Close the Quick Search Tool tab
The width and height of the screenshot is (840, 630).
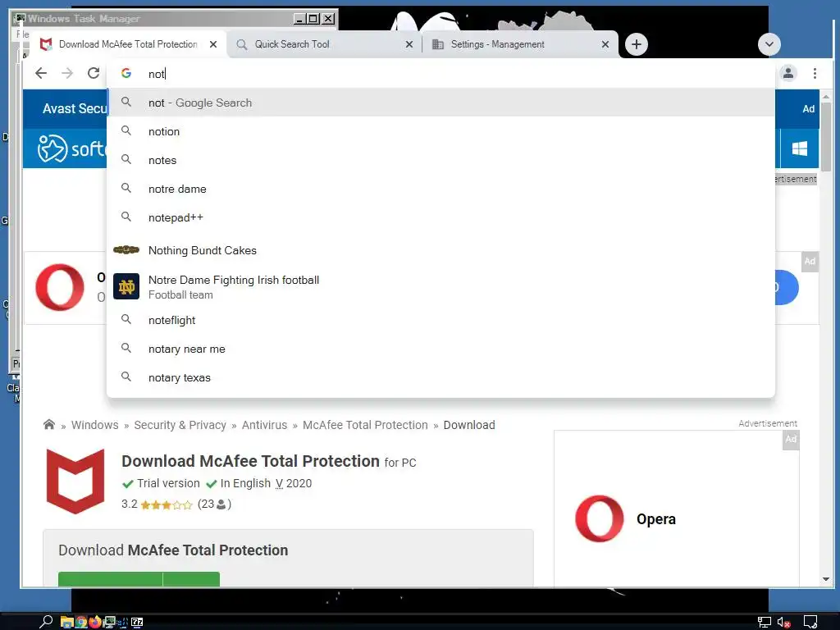coord(409,44)
